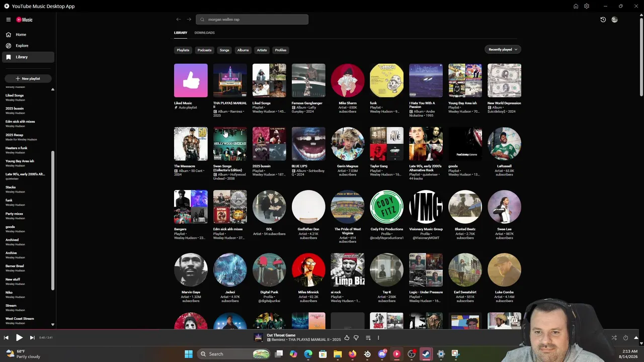Open sidebar playlist Heaters n funk
Image resolution: width=644 pixels, height=362 pixels.
click(x=25, y=150)
